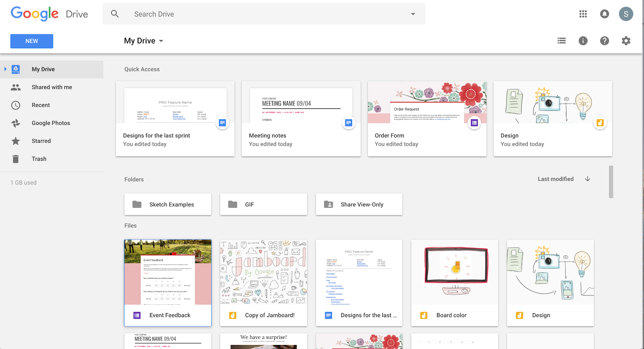Select the Copy of Jamboard! thumbnail
The image size is (644, 349).
coord(264,272)
